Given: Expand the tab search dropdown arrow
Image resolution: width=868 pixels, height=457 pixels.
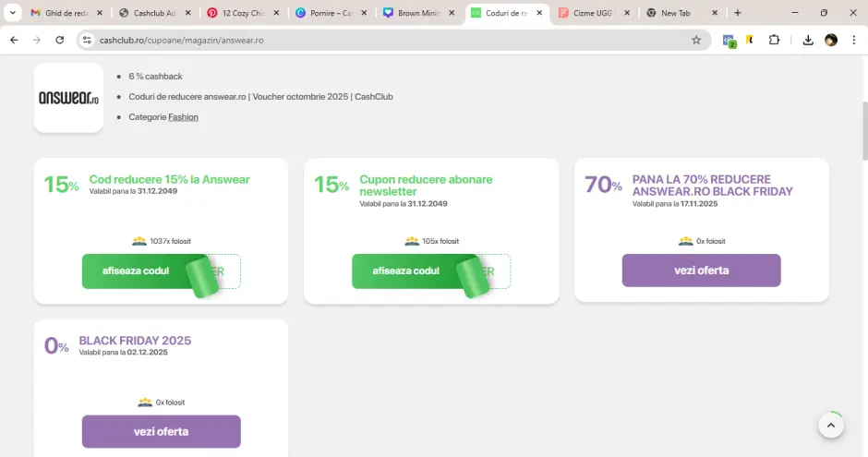Looking at the screenshot, I should pos(13,13).
